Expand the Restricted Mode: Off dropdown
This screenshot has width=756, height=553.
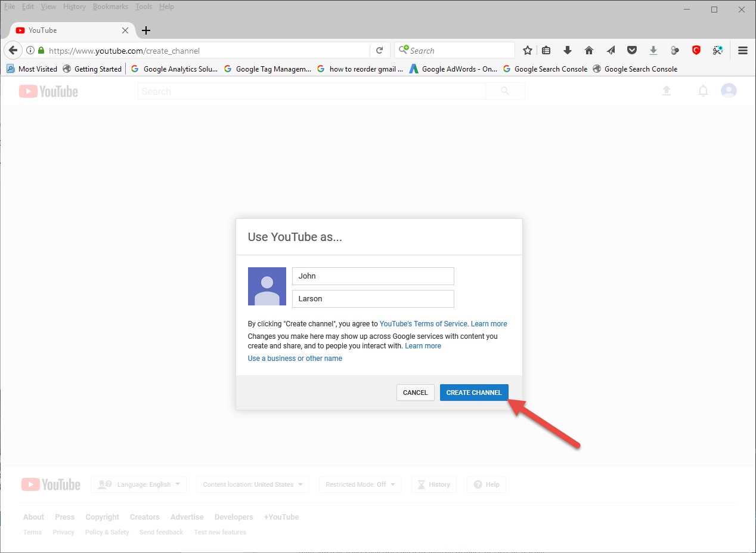360,484
